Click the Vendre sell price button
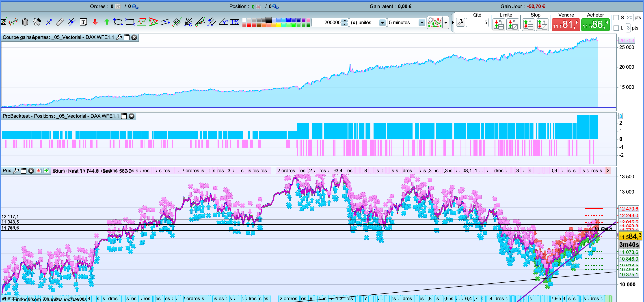 pos(566,25)
